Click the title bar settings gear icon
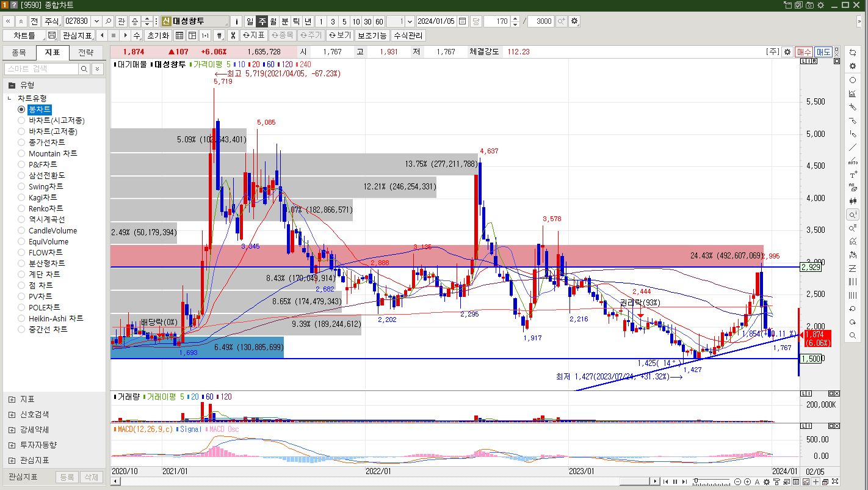 (x=820, y=5)
